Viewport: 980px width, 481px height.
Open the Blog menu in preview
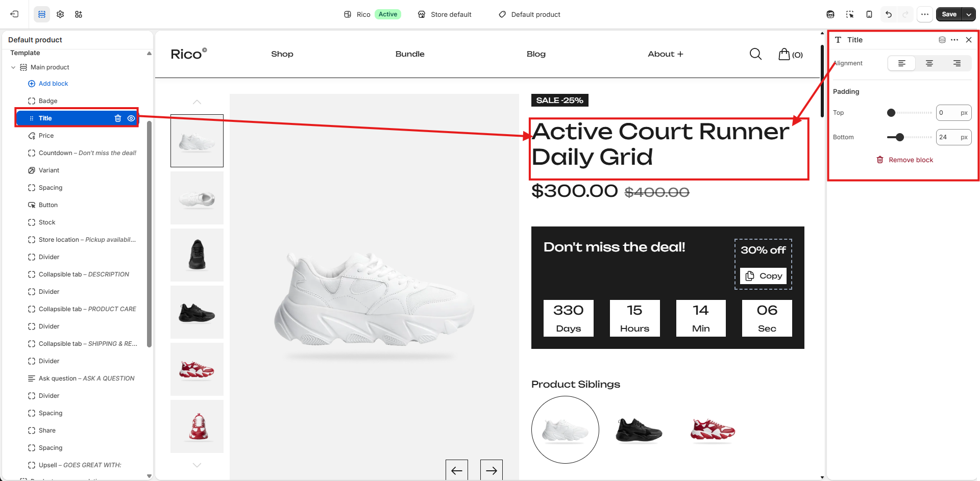coord(536,54)
